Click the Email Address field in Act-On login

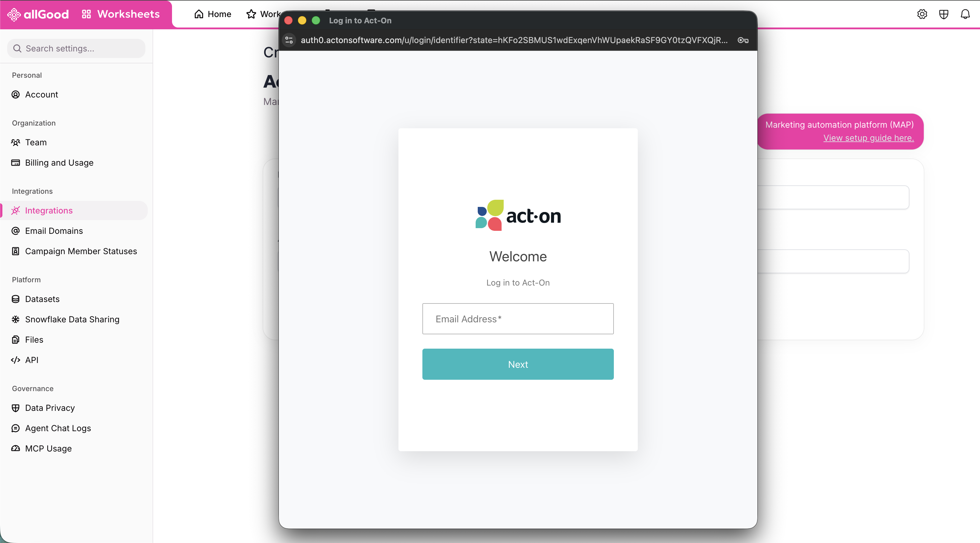pos(518,319)
